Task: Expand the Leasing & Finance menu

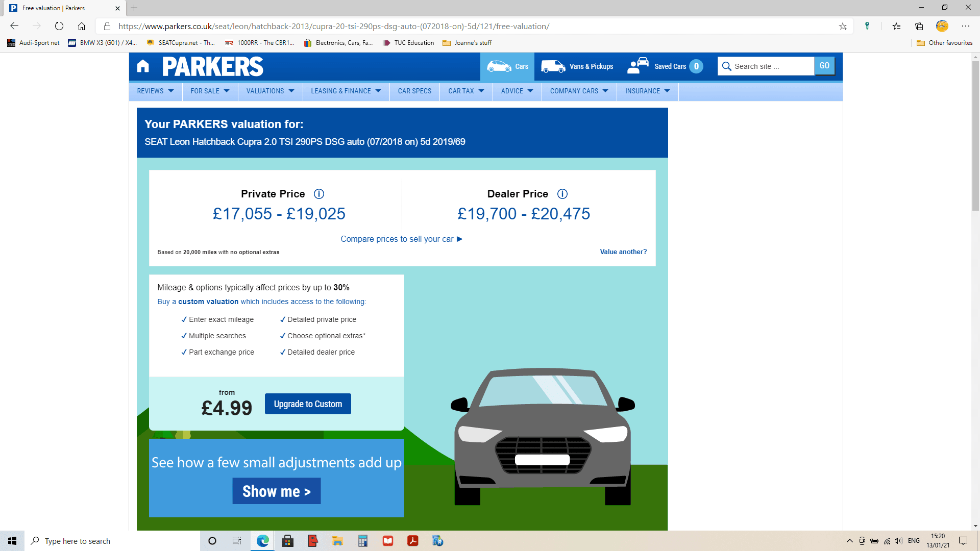Action: (x=346, y=91)
